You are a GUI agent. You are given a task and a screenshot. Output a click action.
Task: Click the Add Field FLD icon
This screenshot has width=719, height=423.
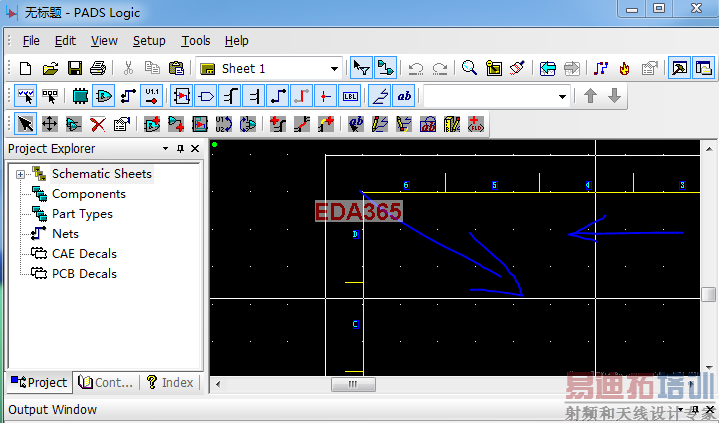[x=476, y=124]
